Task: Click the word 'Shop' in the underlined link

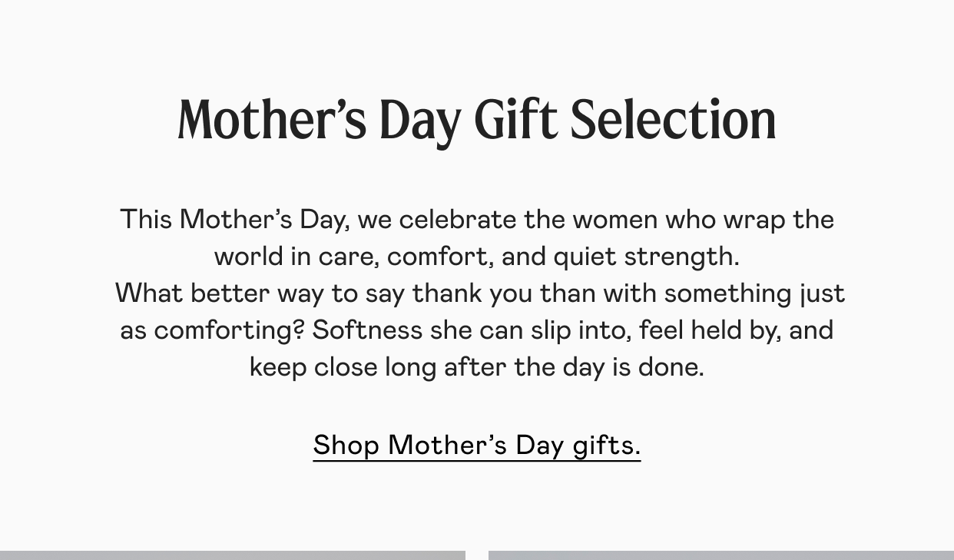Action: [346, 446]
